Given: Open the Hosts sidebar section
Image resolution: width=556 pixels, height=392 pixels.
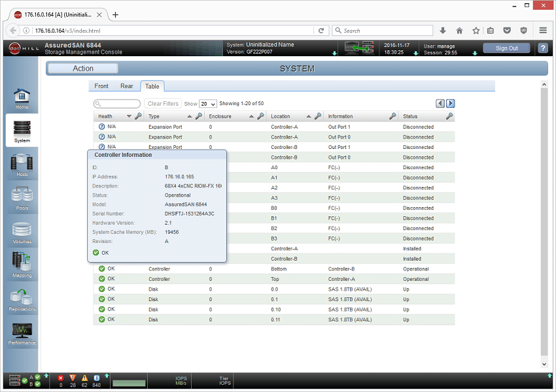Looking at the screenshot, I should tap(22, 165).
